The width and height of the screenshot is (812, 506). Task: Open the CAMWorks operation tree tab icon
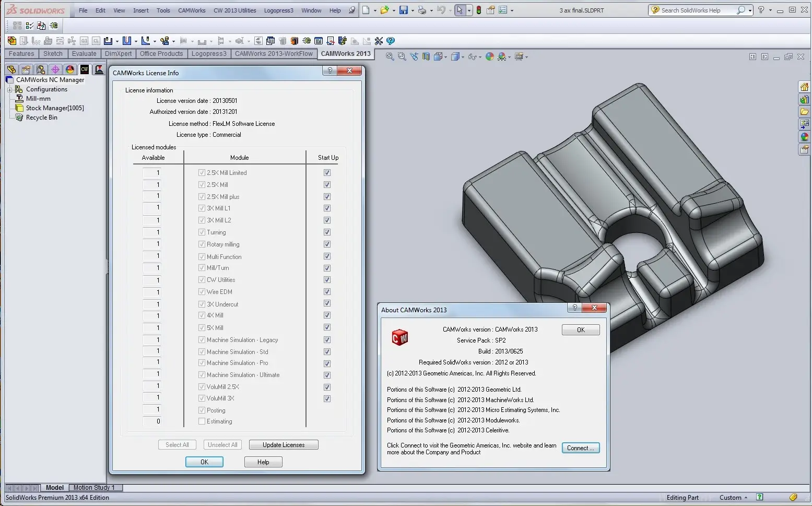99,69
